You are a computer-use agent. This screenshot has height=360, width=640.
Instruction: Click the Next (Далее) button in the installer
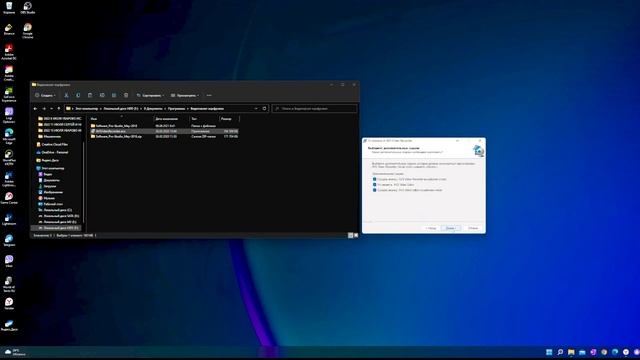click(451, 228)
